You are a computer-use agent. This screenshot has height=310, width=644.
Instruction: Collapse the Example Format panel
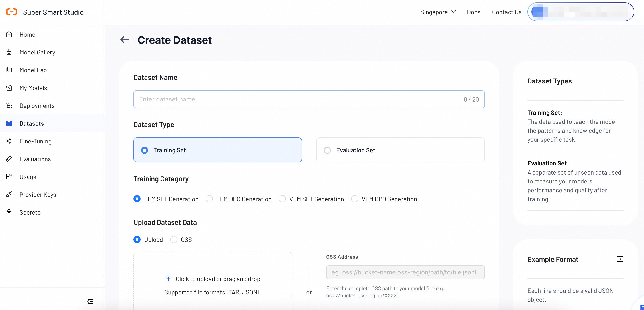click(620, 259)
